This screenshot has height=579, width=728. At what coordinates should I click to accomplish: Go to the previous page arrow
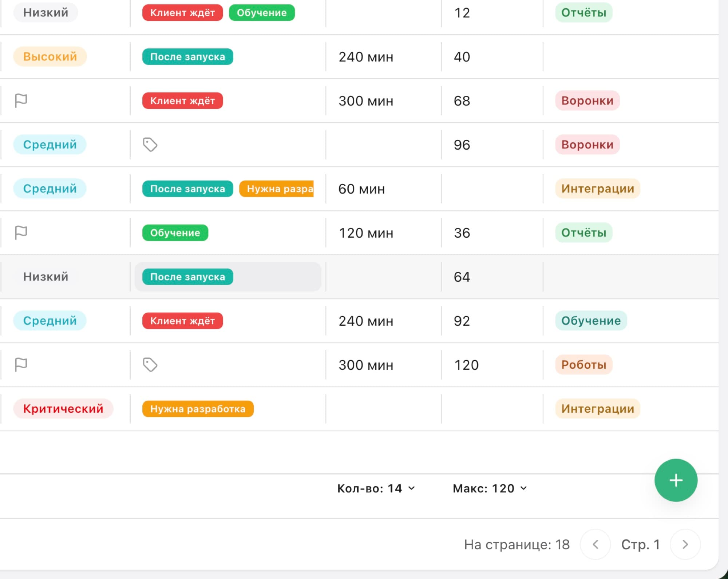[595, 544]
